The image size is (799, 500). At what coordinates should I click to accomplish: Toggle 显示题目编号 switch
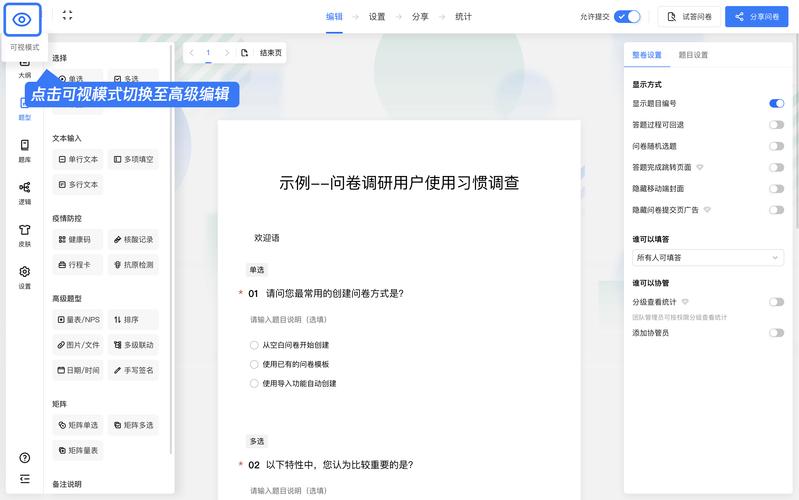coord(777,103)
